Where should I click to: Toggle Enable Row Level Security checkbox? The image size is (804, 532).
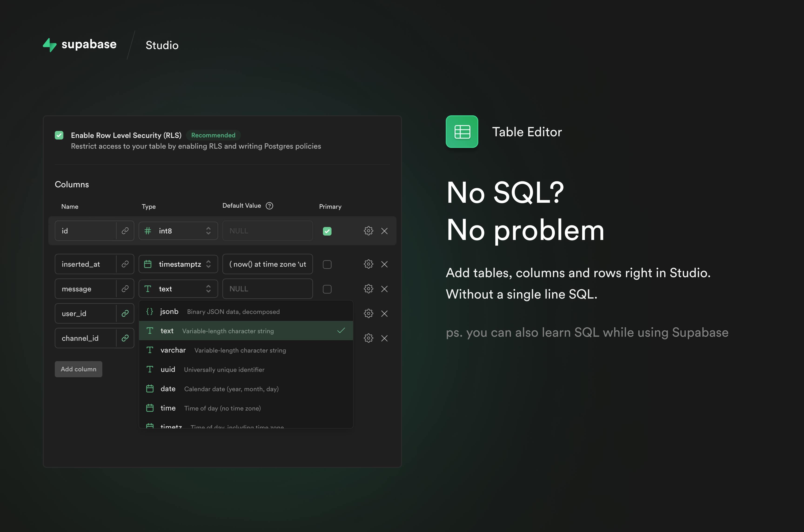click(59, 135)
